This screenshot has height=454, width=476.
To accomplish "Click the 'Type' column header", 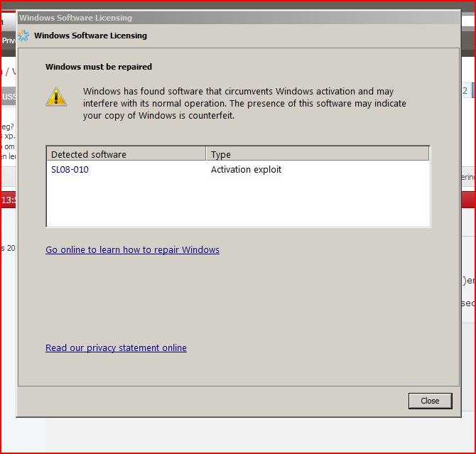I will click(x=318, y=154).
